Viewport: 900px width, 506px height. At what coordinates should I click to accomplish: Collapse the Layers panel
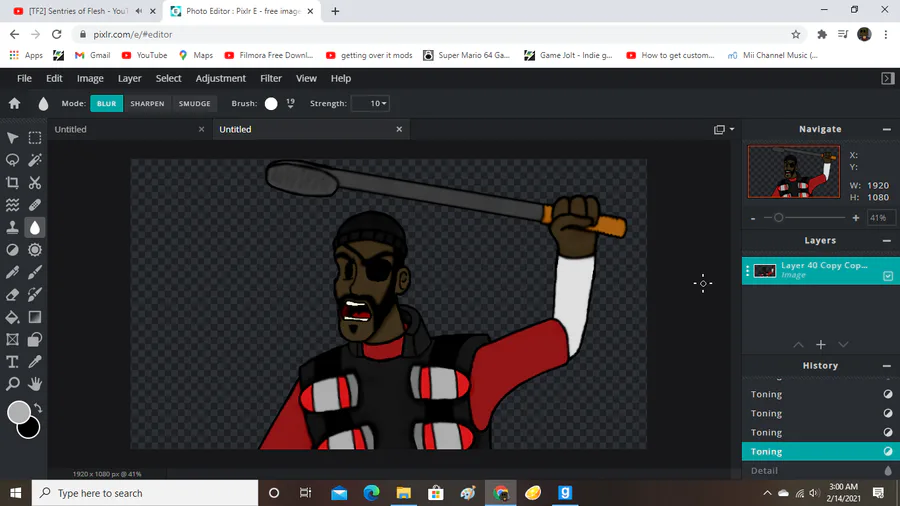pos(887,241)
